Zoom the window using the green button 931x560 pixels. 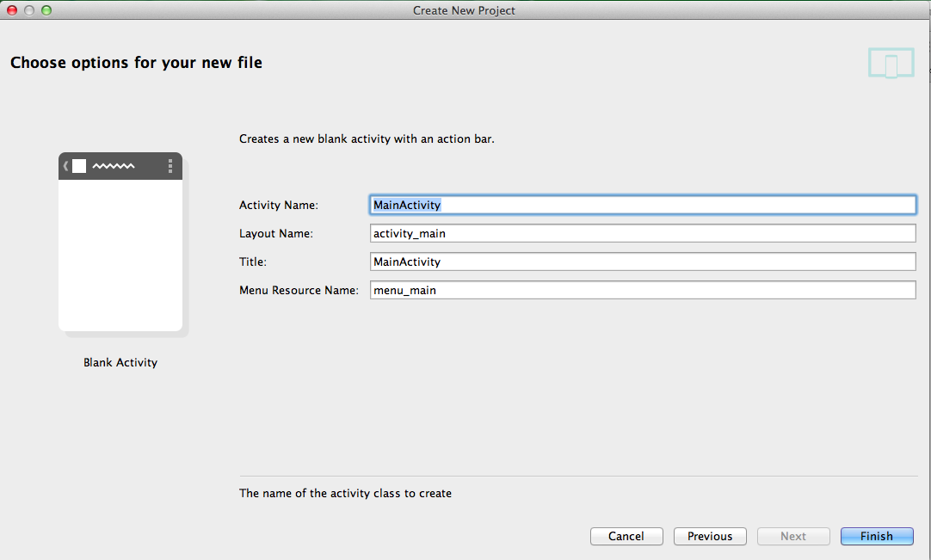[x=46, y=10]
